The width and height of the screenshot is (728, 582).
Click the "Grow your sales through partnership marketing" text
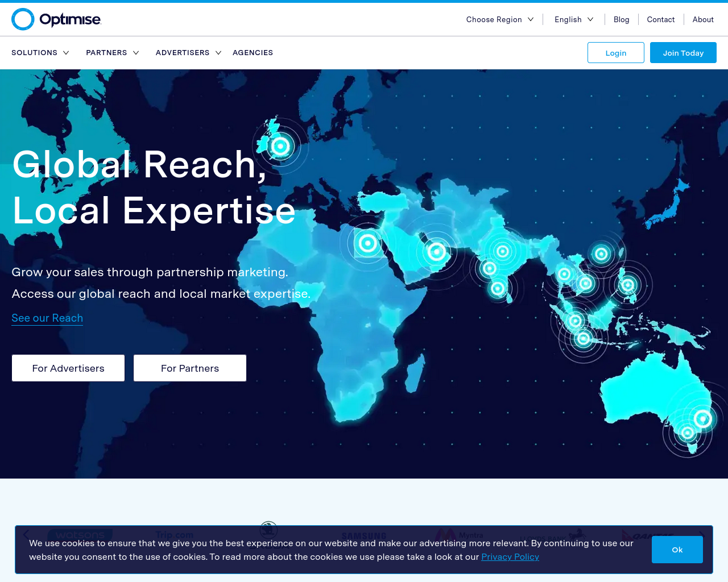(x=150, y=272)
